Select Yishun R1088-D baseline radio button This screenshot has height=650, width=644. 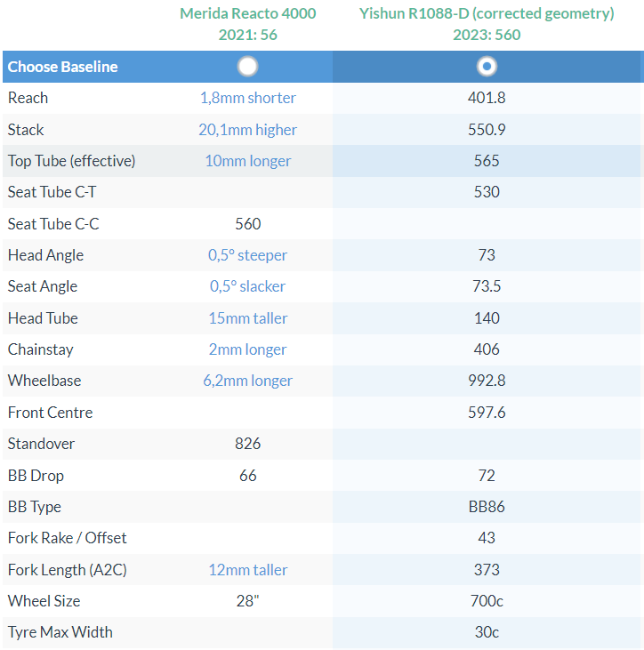click(487, 67)
